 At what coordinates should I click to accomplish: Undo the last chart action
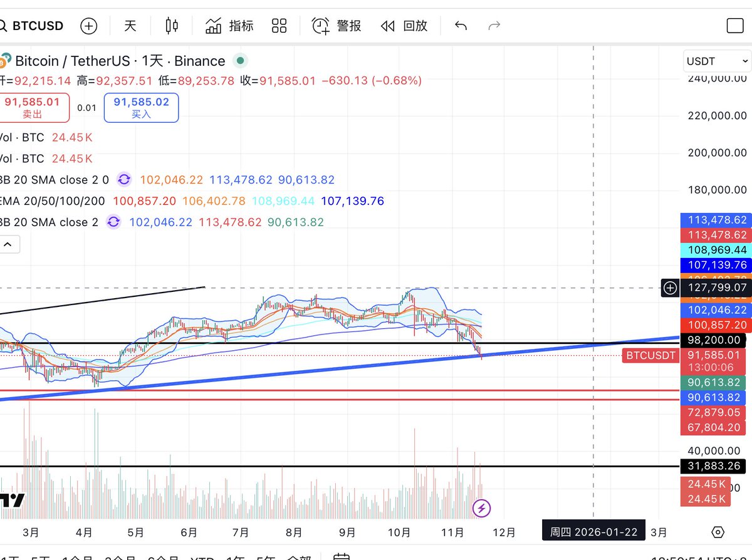pos(461,26)
